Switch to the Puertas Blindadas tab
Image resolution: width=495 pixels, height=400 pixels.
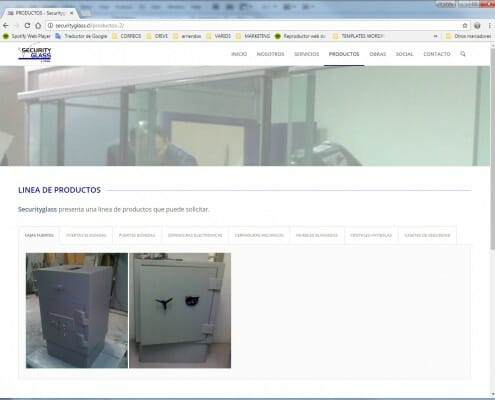click(x=86, y=235)
